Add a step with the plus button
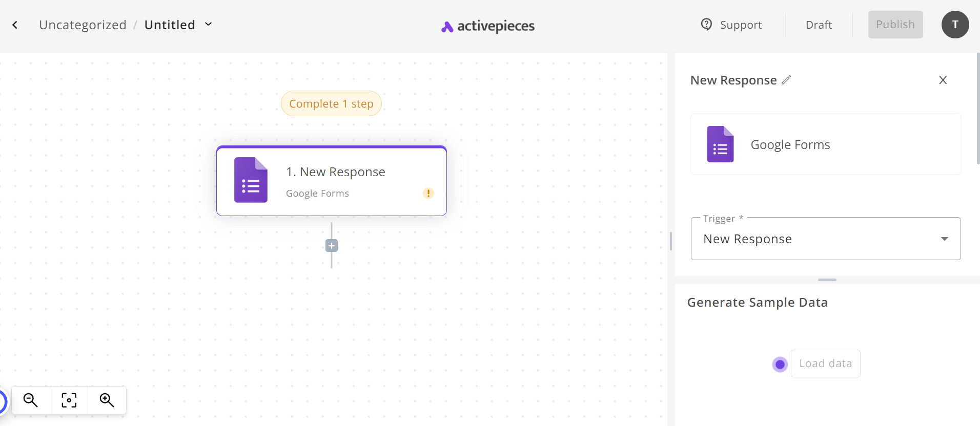The height and width of the screenshot is (426, 980). click(x=332, y=246)
